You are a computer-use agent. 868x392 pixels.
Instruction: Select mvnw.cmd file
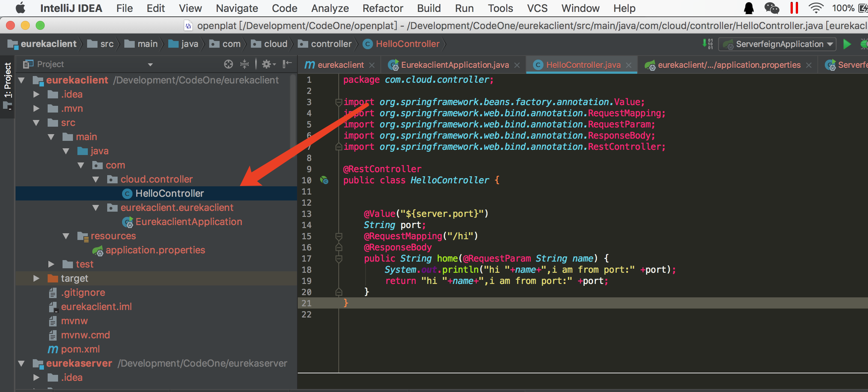[x=79, y=335]
